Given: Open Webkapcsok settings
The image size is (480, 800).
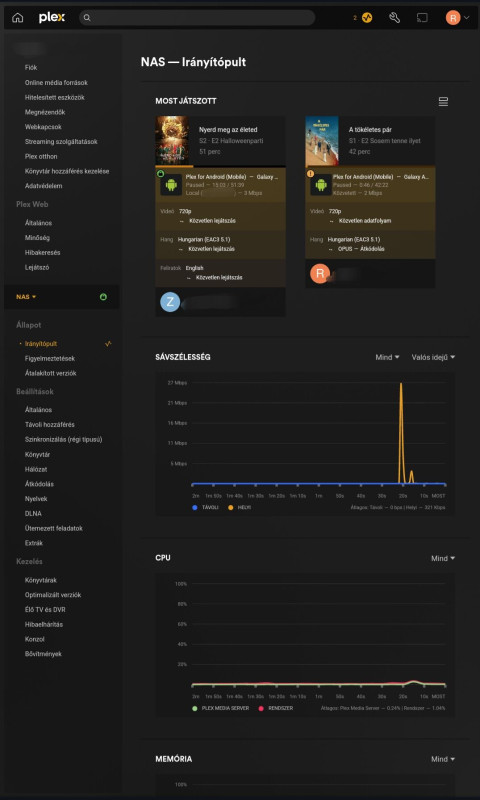Looking at the screenshot, I should [x=43, y=127].
